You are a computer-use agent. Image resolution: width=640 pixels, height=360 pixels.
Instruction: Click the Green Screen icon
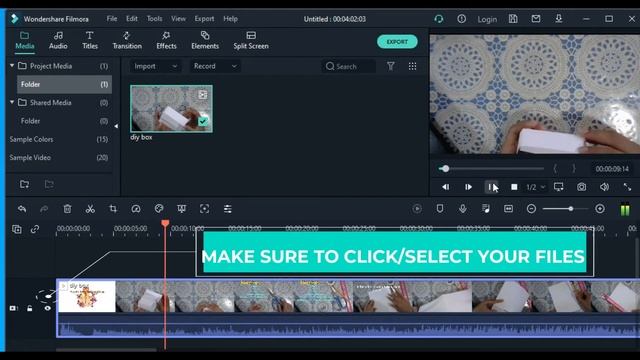pos(182,209)
